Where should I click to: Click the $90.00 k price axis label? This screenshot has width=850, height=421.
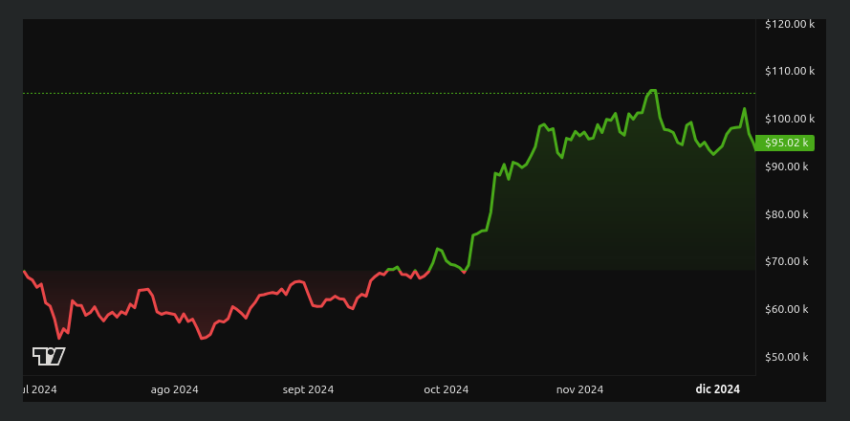click(x=786, y=166)
